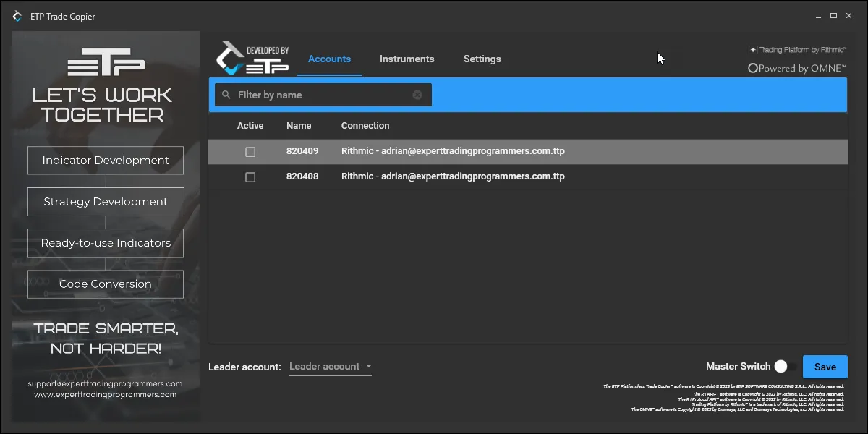Open the www.experttradingprogrammers.com link
The image size is (868, 434).
[x=105, y=395]
